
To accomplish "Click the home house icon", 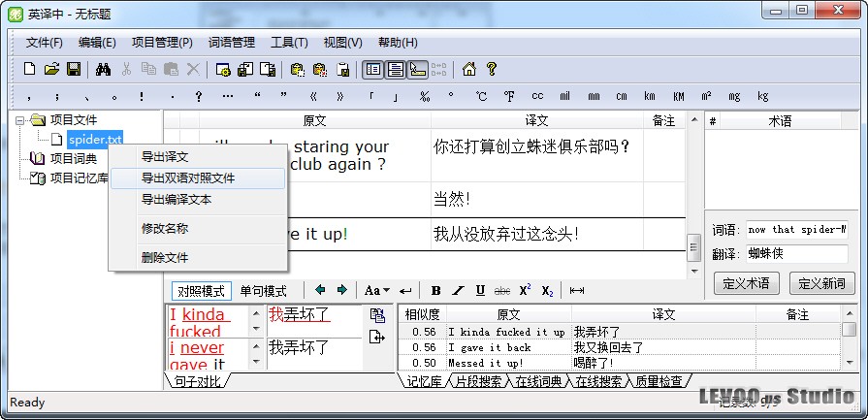I will [468, 69].
